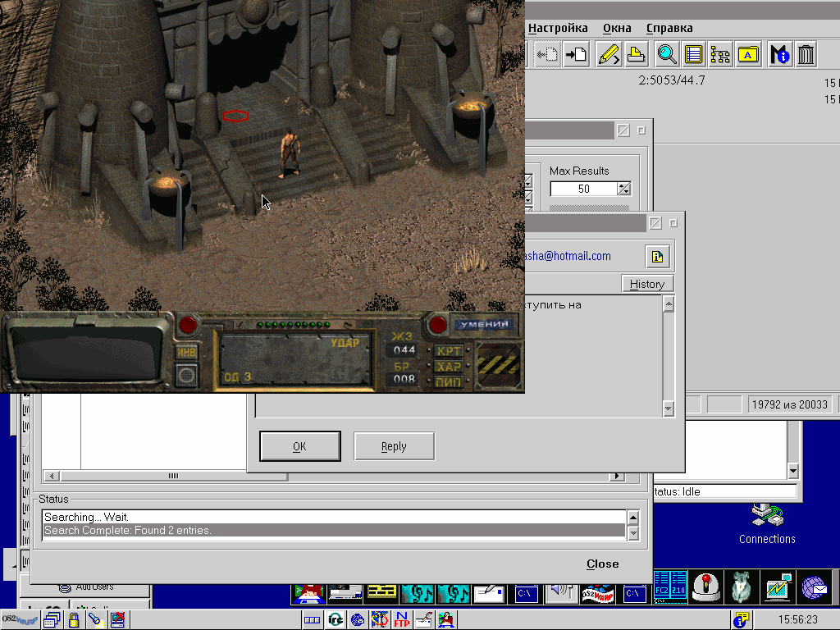Click the hotmail.com email address link

click(x=568, y=256)
